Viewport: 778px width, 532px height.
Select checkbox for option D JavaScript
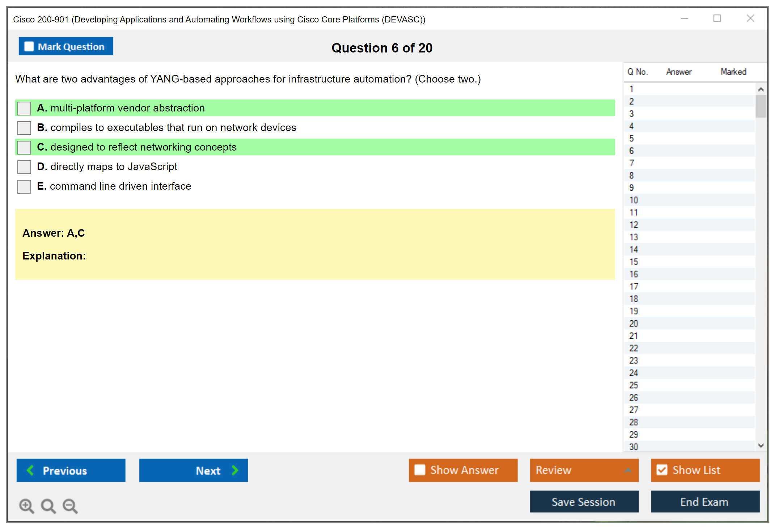tap(24, 167)
